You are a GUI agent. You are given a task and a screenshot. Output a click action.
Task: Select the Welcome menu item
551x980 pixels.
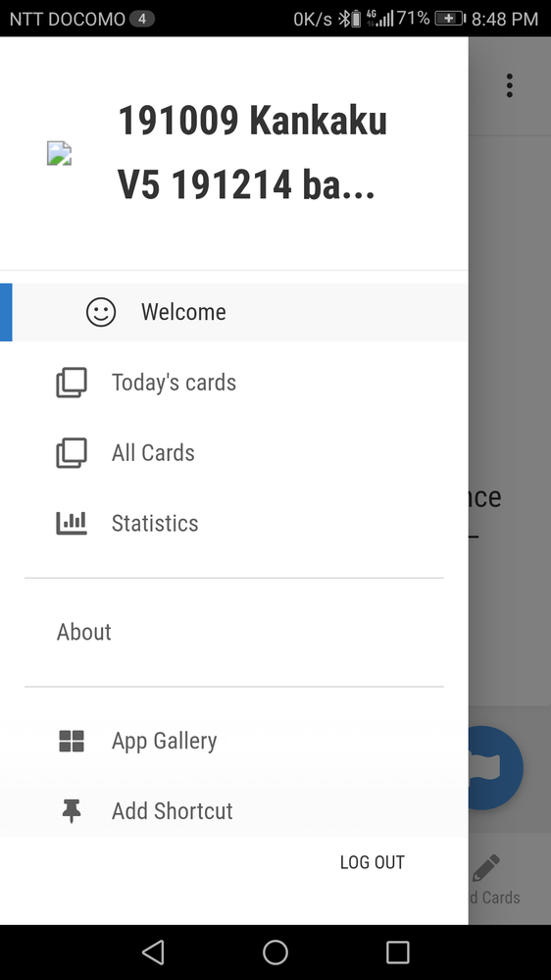(233, 312)
